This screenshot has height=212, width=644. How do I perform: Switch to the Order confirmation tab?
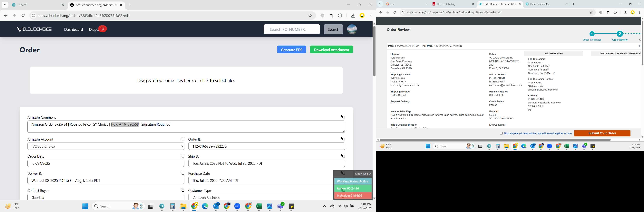click(x=546, y=4)
